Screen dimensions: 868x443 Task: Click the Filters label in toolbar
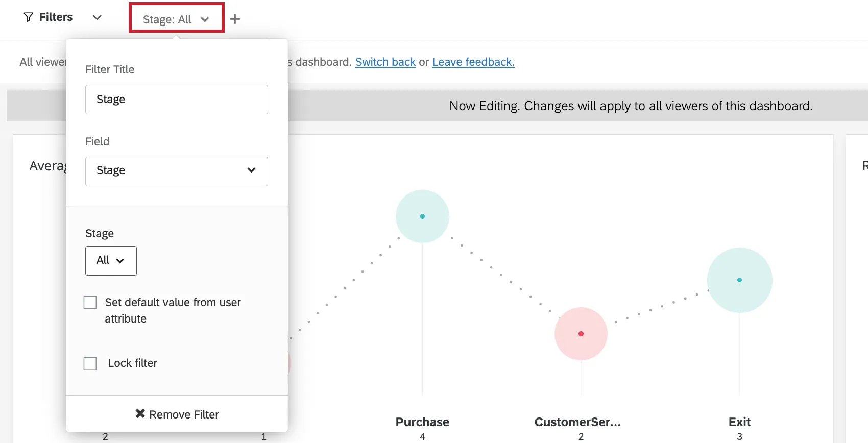click(x=56, y=17)
